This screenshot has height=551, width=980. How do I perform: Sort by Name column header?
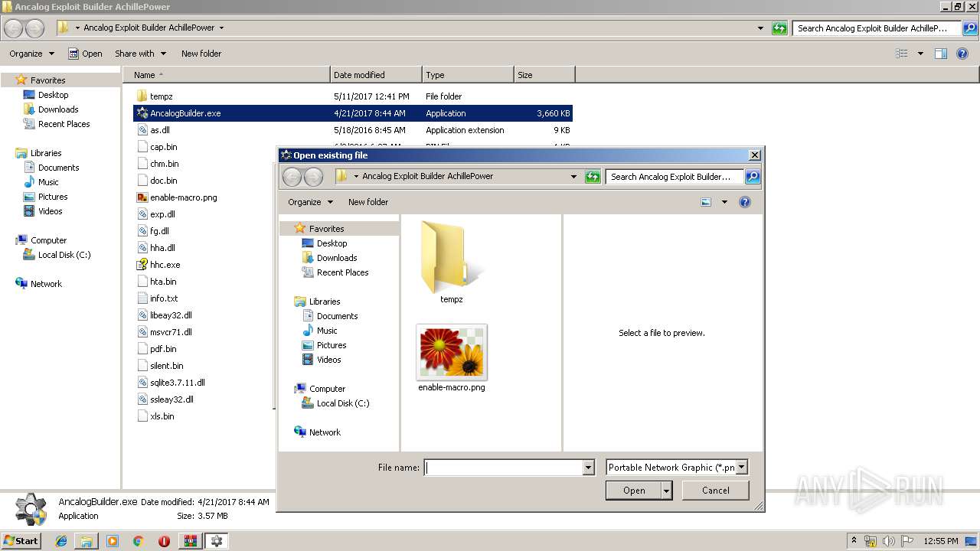(x=227, y=75)
